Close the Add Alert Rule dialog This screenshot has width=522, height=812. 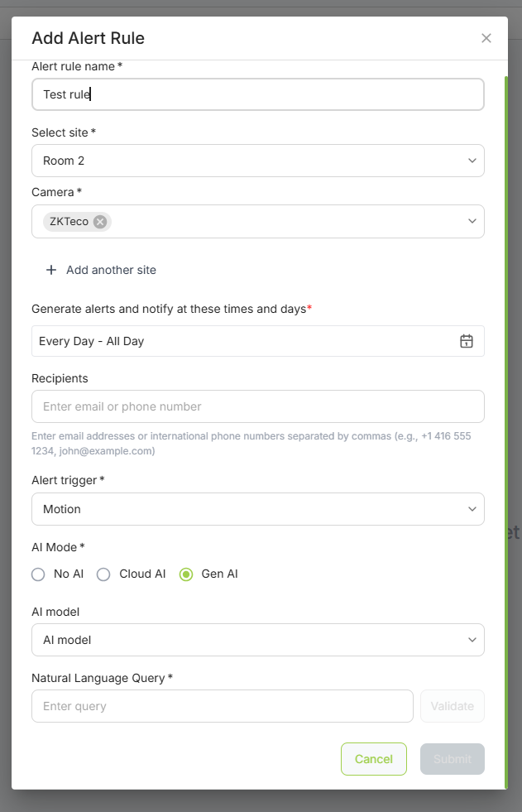pyautogui.click(x=486, y=38)
